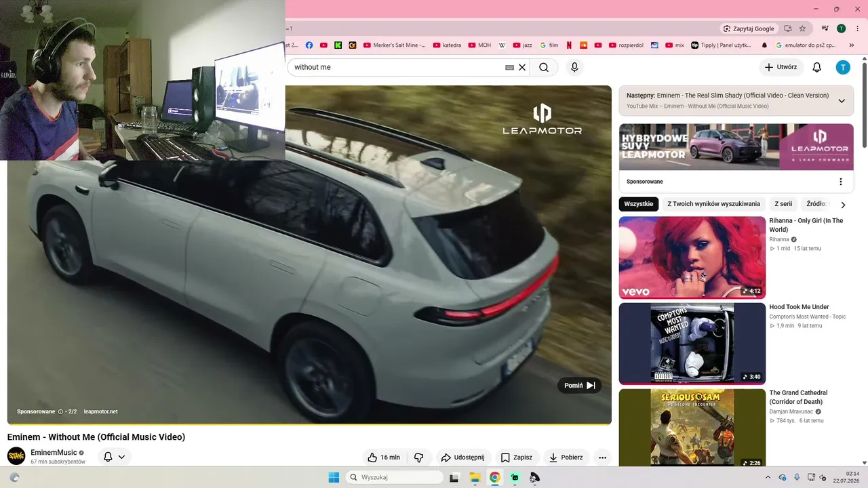Screen dimensions: 868x488
Task: Open the Chrome media control icon
Action: tap(825, 28)
